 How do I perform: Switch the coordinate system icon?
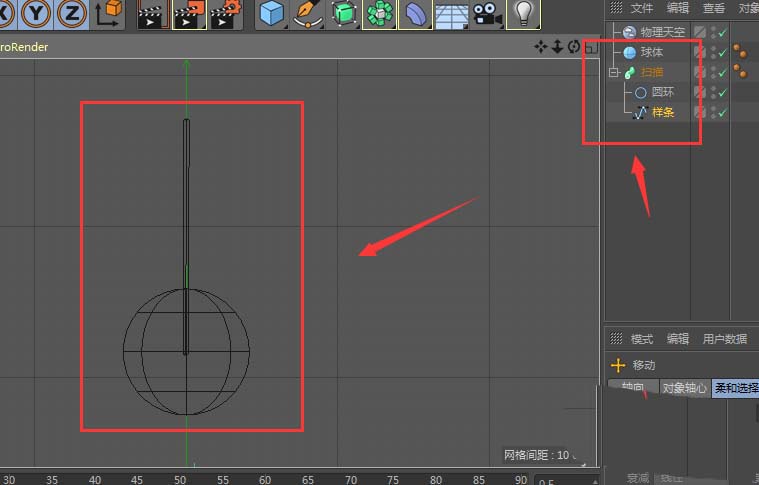pos(109,13)
